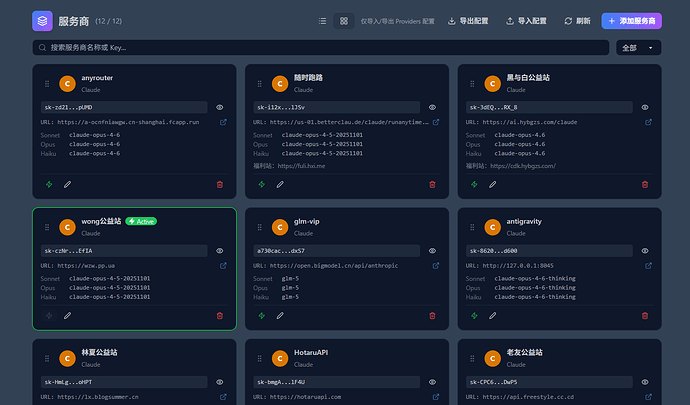Edit antigravity provider with pencil icon

(492, 316)
